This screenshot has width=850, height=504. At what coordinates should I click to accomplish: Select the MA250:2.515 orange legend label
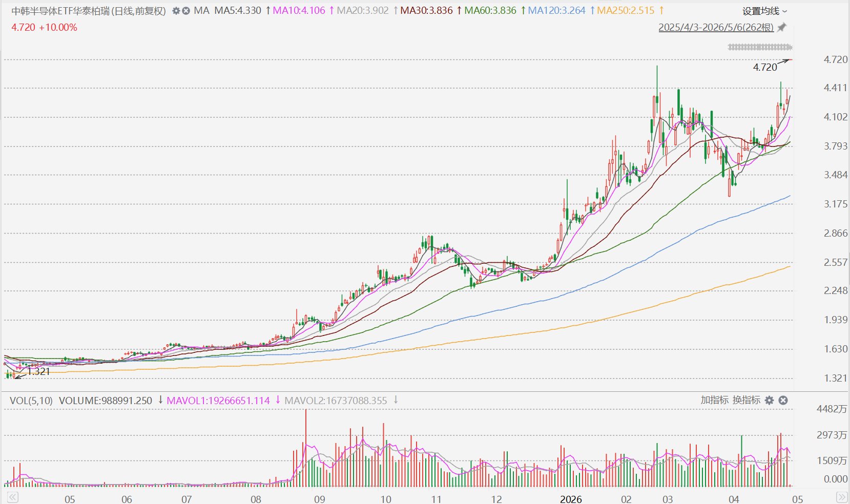[x=626, y=11]
